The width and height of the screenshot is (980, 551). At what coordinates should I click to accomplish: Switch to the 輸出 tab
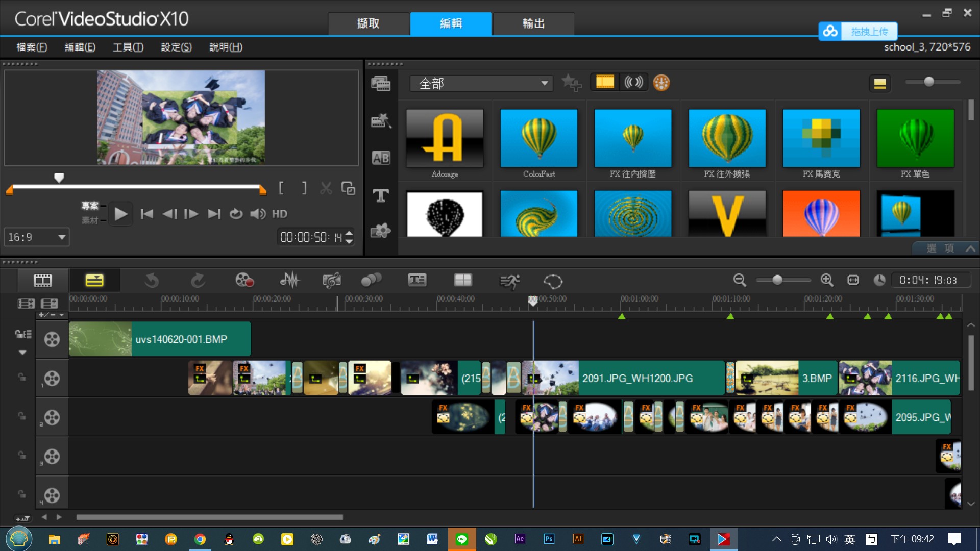(534, 23)
